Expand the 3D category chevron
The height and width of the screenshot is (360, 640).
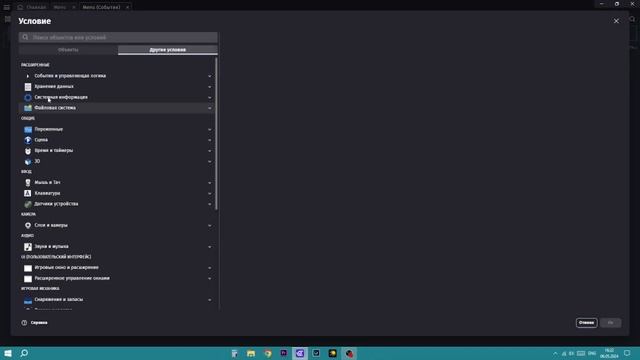[x=210, y=161]
